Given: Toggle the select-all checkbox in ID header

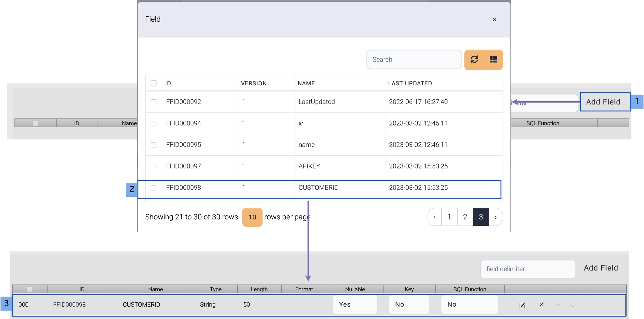Looking at the screenshot, I should coord(154,83).
